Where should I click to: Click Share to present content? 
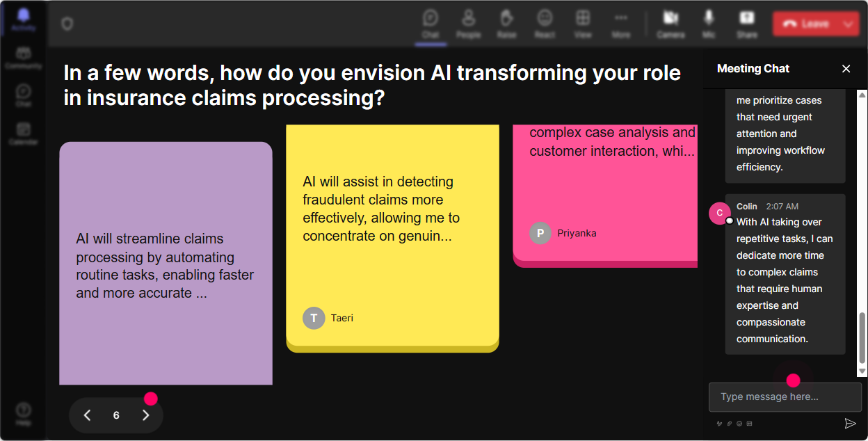pos(747,23)
